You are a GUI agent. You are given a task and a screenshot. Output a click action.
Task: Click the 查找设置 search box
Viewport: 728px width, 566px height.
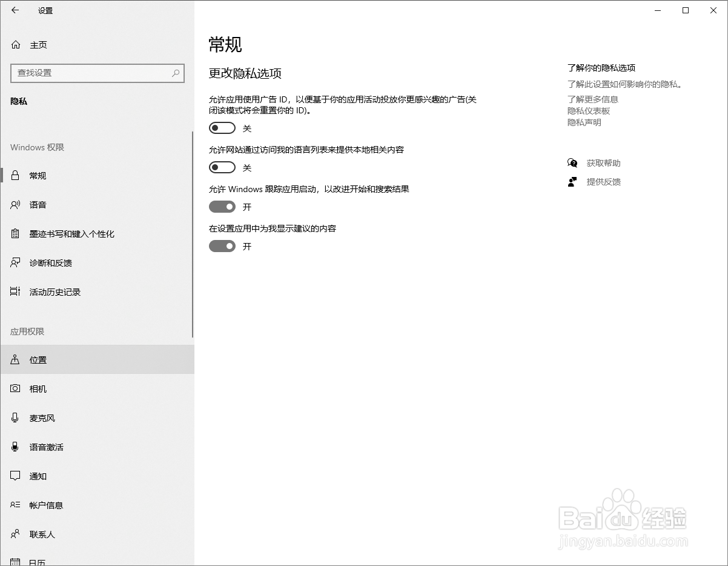tap(97, 73)
